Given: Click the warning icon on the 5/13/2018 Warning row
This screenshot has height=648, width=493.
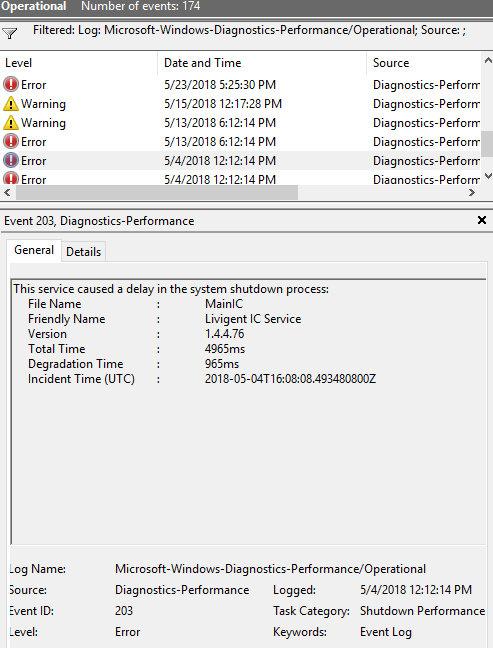Looking at the screenshot, I should (11, 123).
